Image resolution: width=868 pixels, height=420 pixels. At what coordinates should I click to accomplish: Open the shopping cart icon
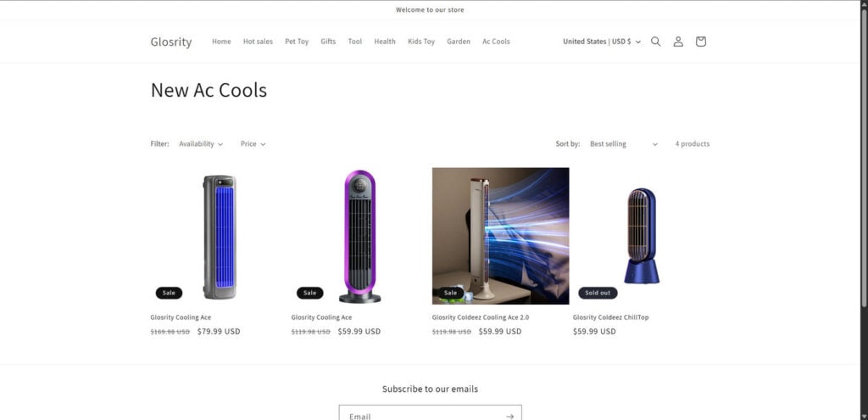(x=701, y=42)
